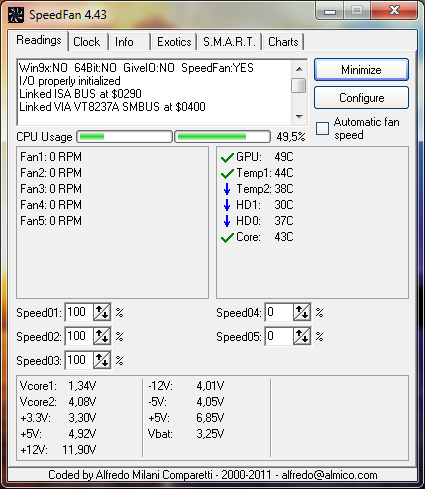
Task: Click the log scroll down arrow
Action: click(x=299, y=117)
